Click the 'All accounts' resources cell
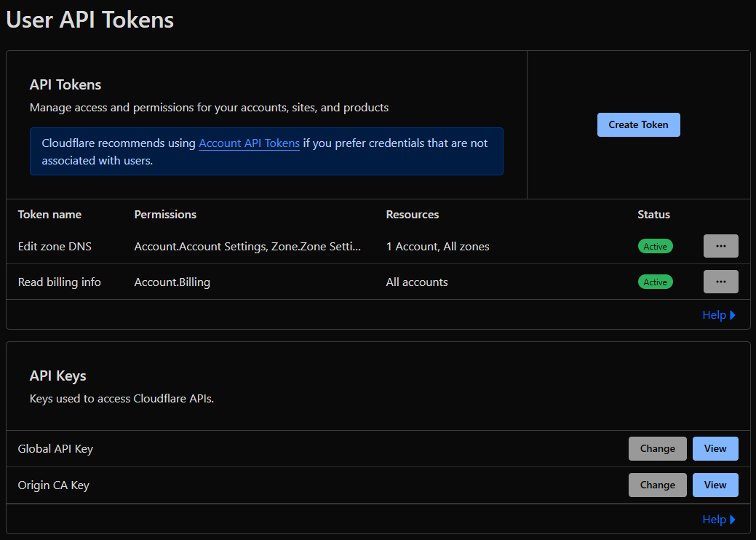 417,282
